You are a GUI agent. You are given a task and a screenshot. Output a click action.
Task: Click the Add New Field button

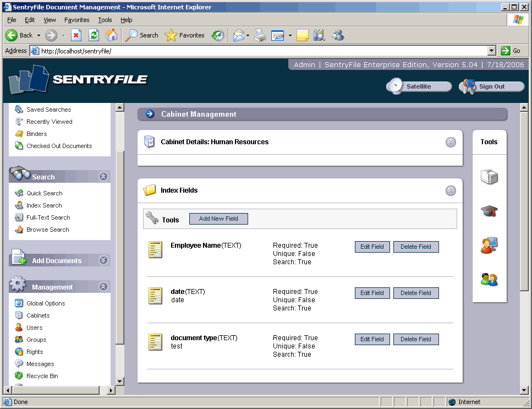click(x=218, y=219)
